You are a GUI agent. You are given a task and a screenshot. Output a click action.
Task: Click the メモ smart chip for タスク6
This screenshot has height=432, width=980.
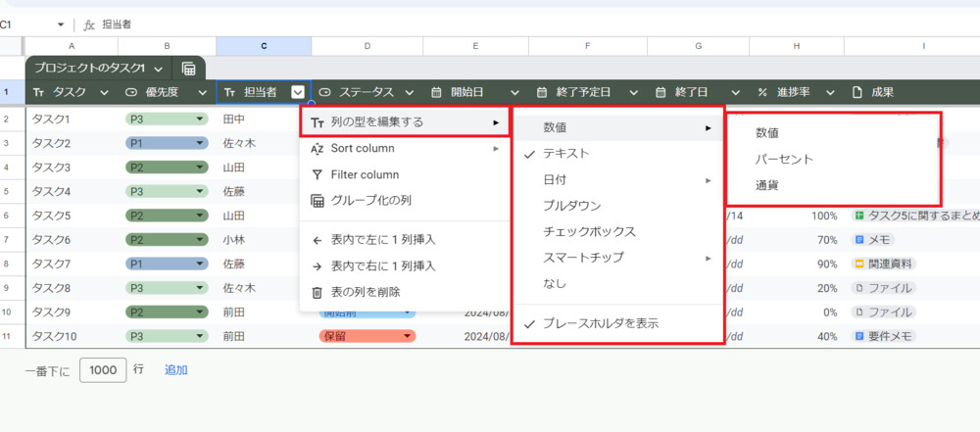[880, 239]
